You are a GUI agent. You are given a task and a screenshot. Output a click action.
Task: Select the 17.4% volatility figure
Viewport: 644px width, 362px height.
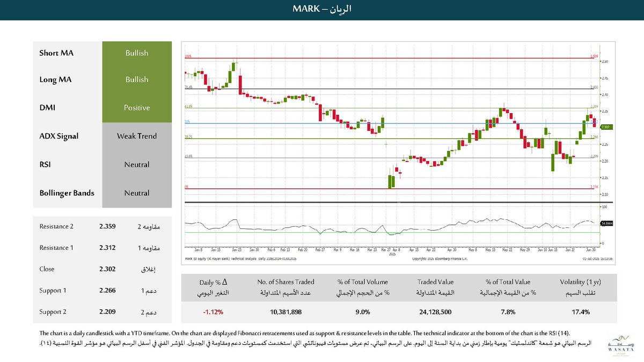pyautogui.click(x=581, y=311)
